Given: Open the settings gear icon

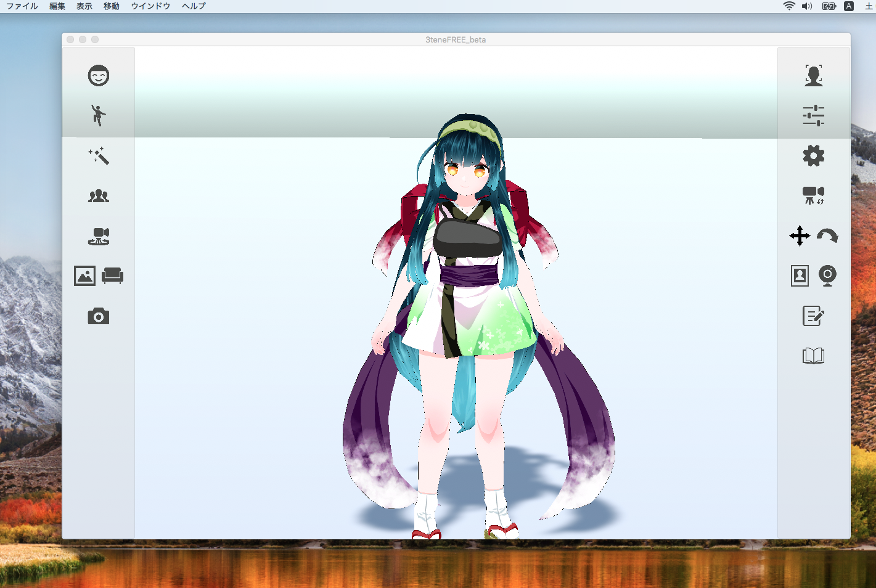Looking at the screenshot, I should [x=814, y=155].
